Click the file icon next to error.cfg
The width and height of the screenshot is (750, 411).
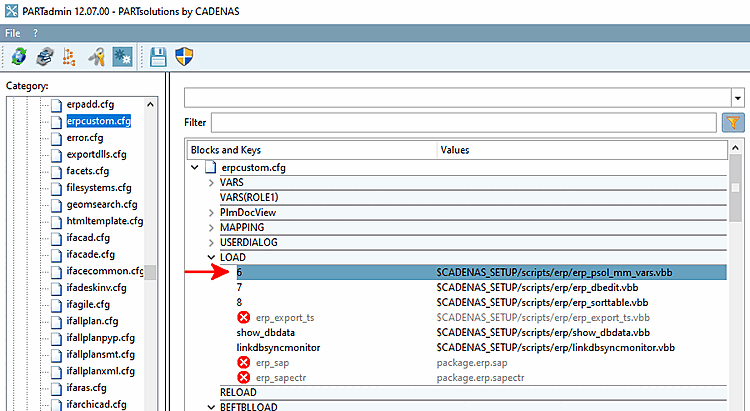pos(56,138)
